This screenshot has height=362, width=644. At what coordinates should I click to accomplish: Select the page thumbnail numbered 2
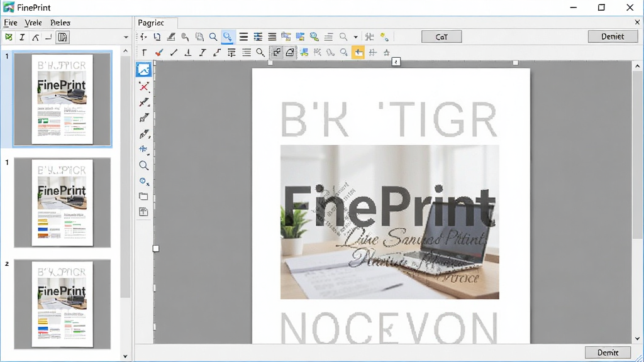click(62, 304)
